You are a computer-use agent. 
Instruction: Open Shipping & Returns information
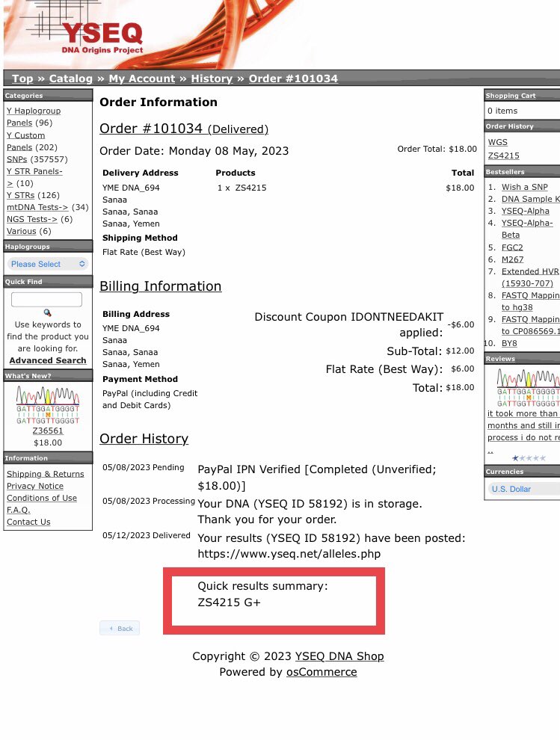click(46, 474)
